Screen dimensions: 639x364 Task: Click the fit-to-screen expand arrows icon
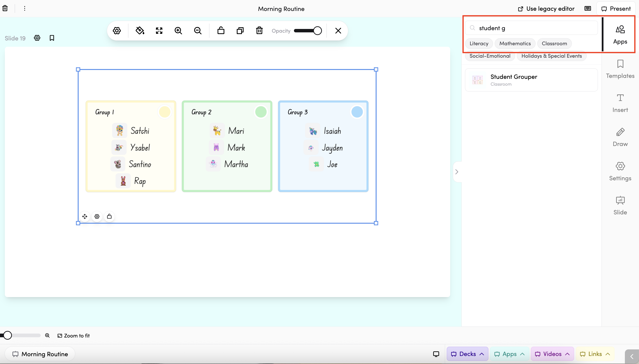159,30
